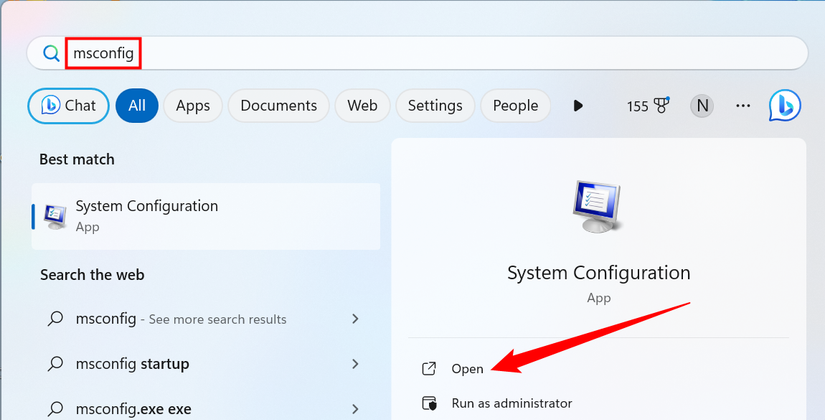Viewport: 825px width, 420px height.
Task: Select the Settings filter tab
Action: (435, 105)
